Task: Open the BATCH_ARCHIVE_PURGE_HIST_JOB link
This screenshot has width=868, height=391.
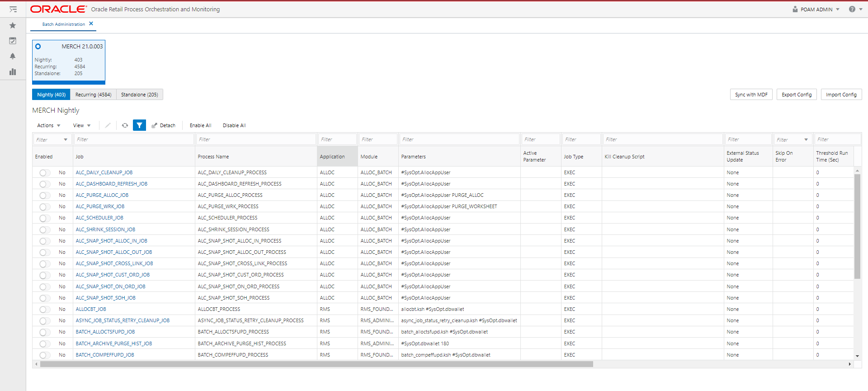Action: pos(114,343)
